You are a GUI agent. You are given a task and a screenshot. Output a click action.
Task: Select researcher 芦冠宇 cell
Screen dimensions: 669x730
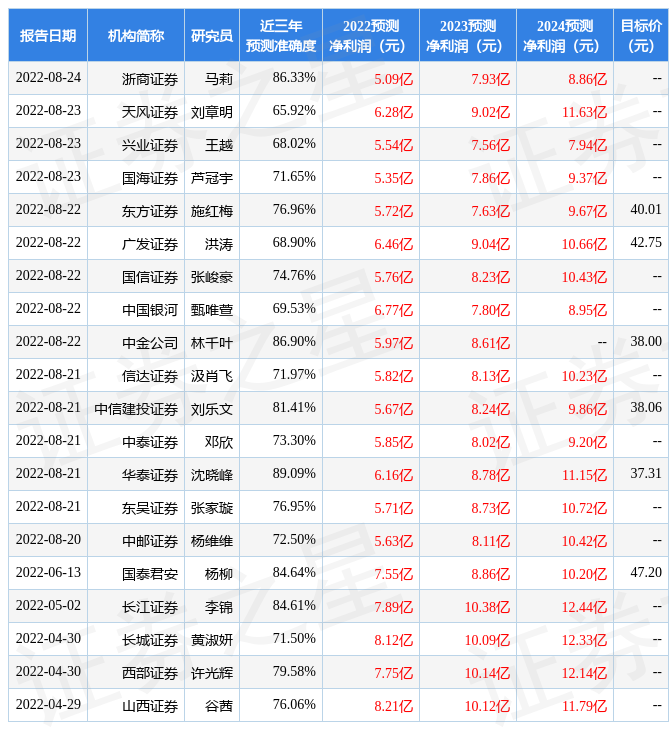[x=212, y=178]
